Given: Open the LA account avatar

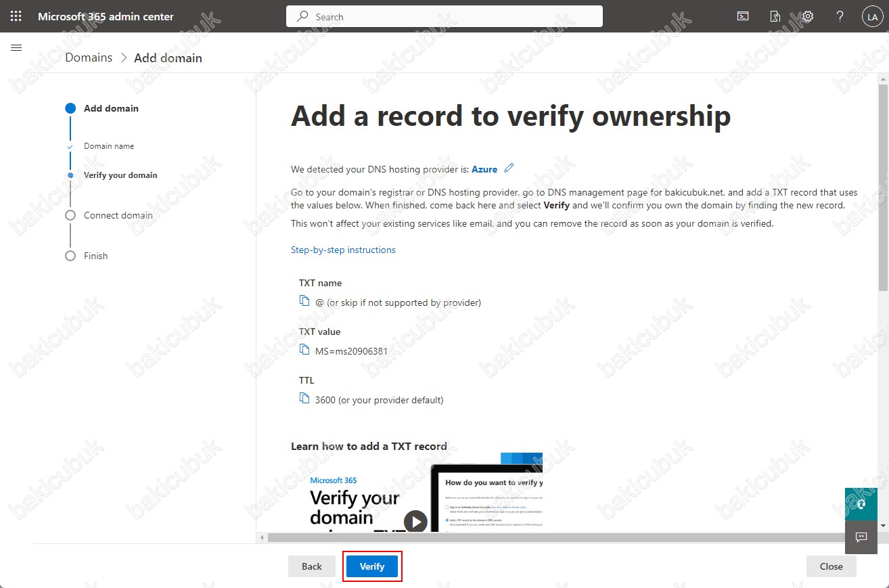Looking at the screenshot, I should pyautogui.click(x=871, y=17).
